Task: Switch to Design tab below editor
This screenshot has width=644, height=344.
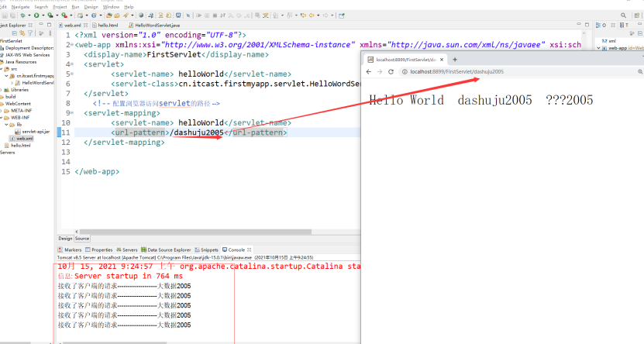Action: (65, 239)
